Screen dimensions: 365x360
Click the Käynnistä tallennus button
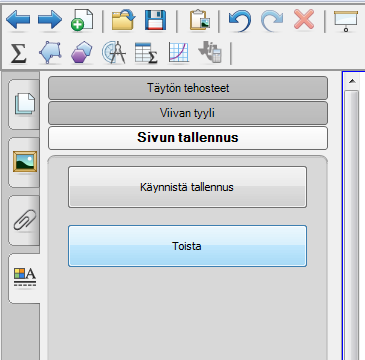(x=187, y=187)
